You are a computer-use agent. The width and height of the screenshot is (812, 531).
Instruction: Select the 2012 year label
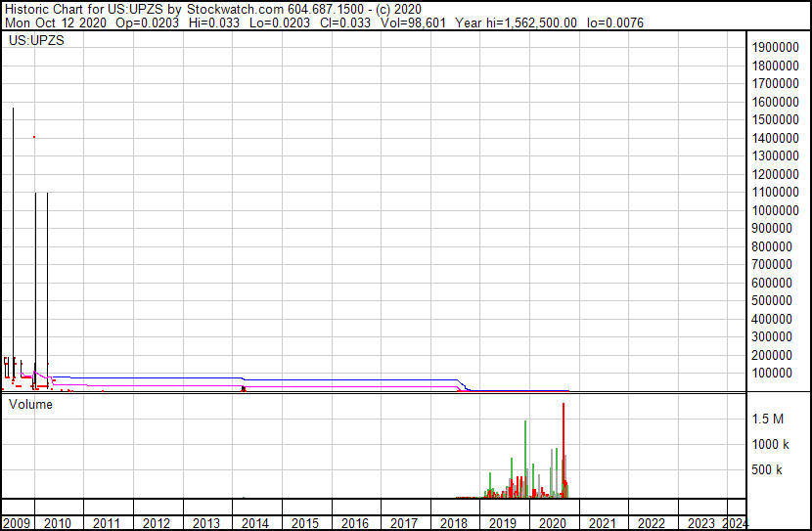click(157, 523)
